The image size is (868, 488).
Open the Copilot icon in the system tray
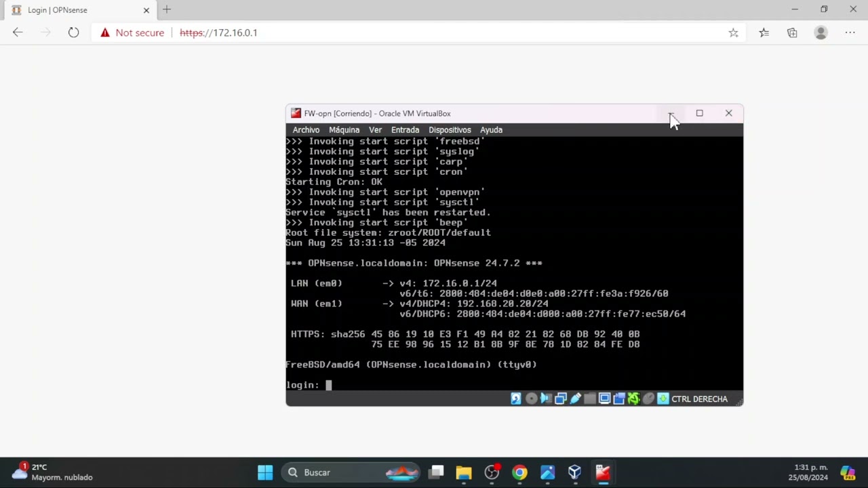point(848,472)
